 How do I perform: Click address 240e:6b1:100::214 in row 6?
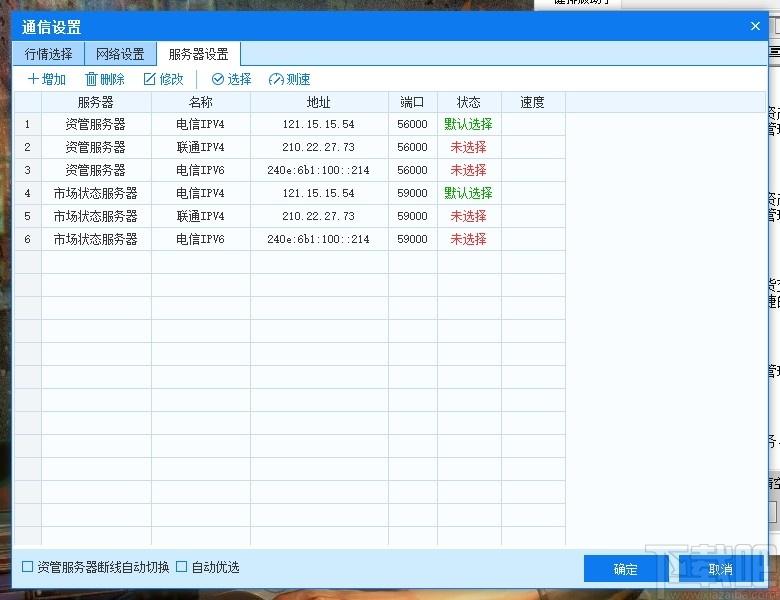coord(318,239)
